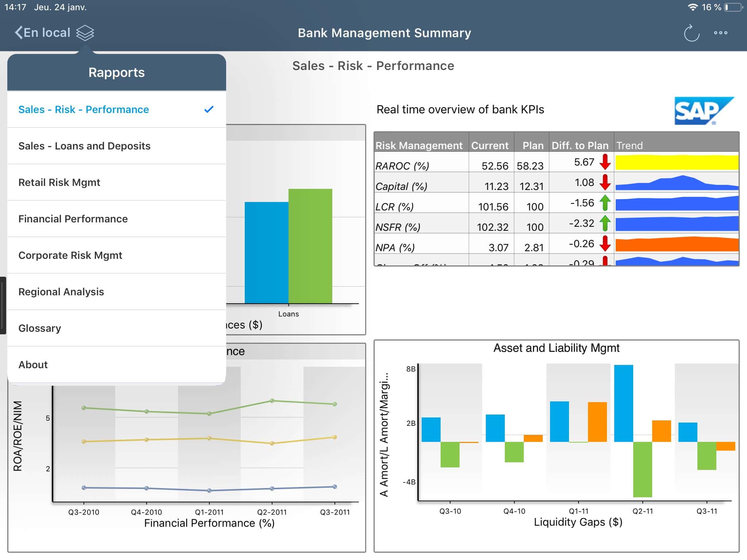Image resolution: width=747 pixels, height=560 pixels.
Task: Tap the stacked-layers reports icon next to En local
Action: pyautogui.click(x=85, y=32)
